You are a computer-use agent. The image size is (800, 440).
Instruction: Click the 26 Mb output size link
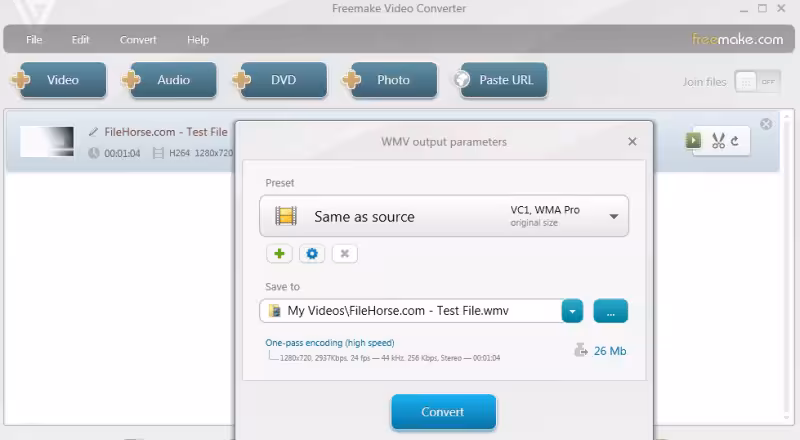point(610,351)
